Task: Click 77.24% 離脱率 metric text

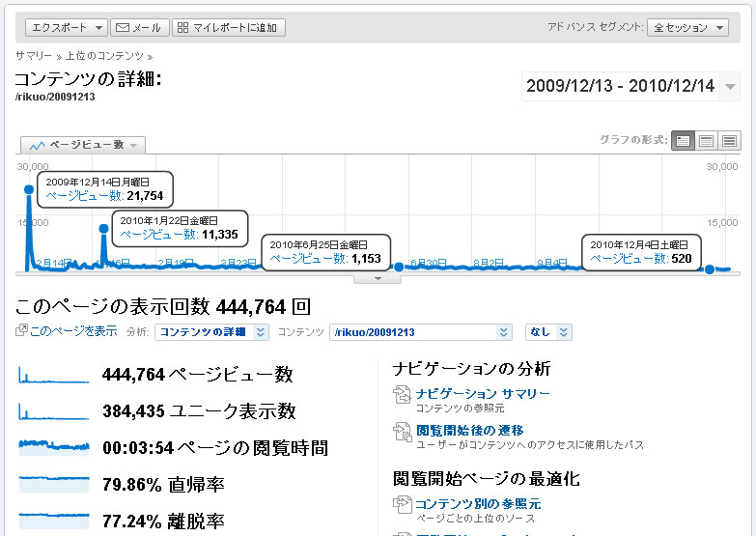Action: coord(163,522)
